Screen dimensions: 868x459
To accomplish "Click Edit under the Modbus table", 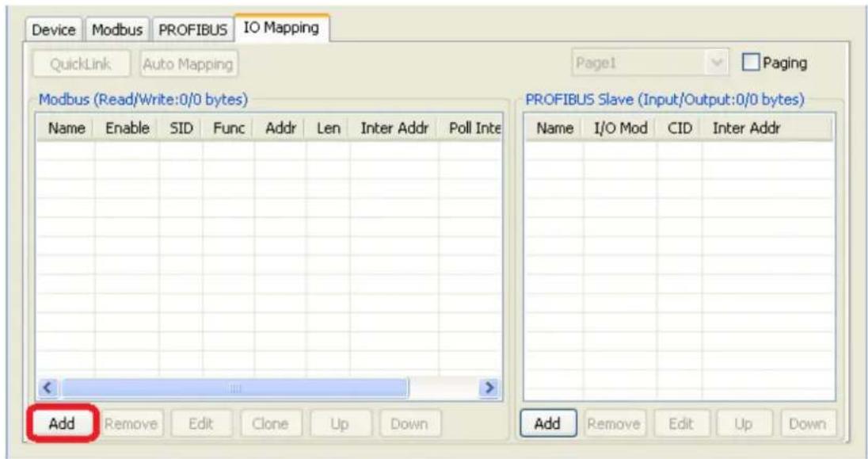I will pos(201,423).
